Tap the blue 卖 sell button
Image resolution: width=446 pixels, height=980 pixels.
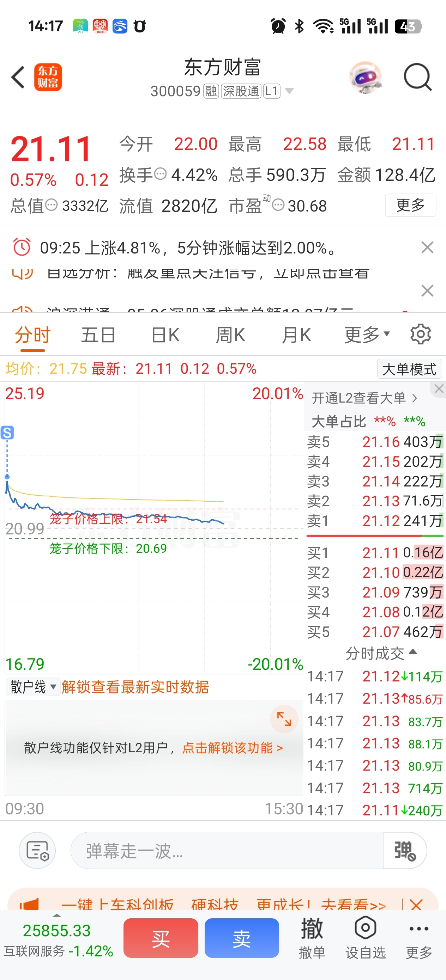[x=241, y=938]
